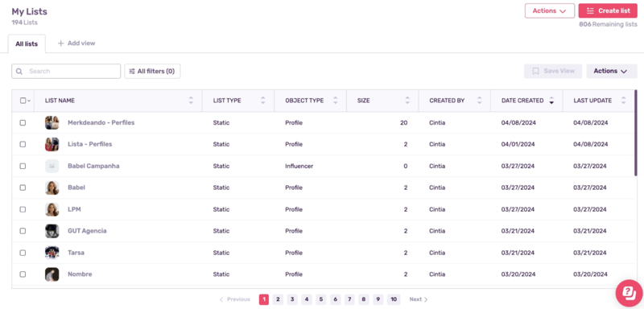Select page 1 in pagination
644x309 pixels.
[264, 299]
